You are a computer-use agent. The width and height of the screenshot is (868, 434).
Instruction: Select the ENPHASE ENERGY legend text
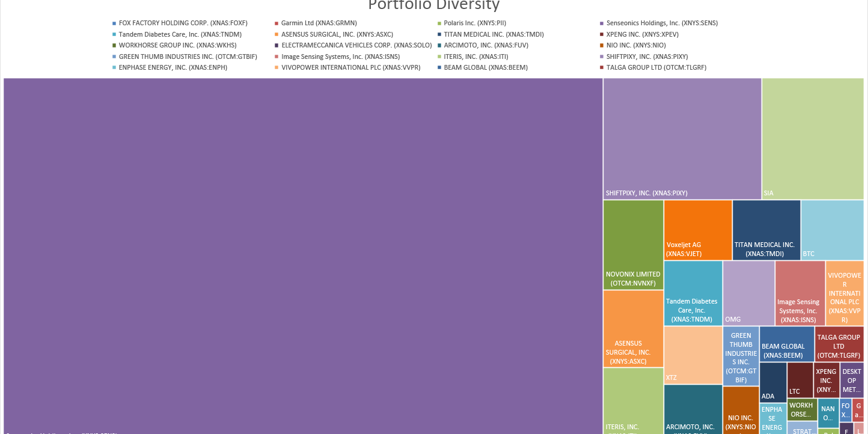(173, 67)
